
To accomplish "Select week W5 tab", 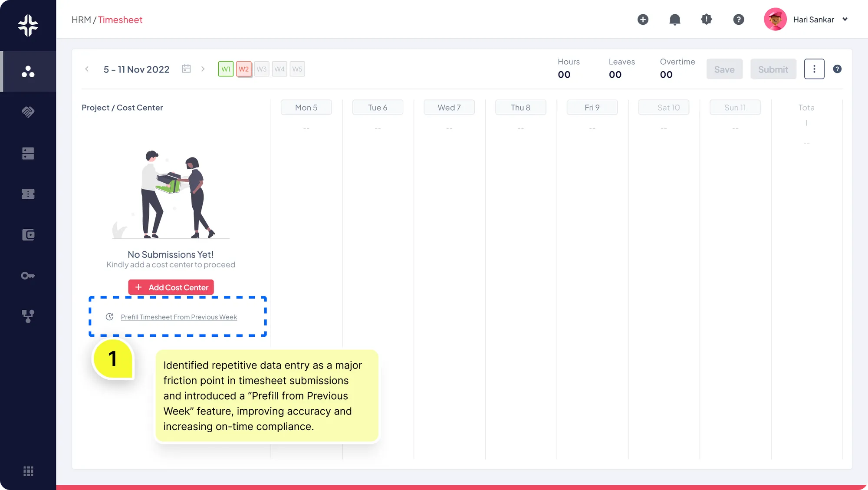I will click(x=297, y=69).
